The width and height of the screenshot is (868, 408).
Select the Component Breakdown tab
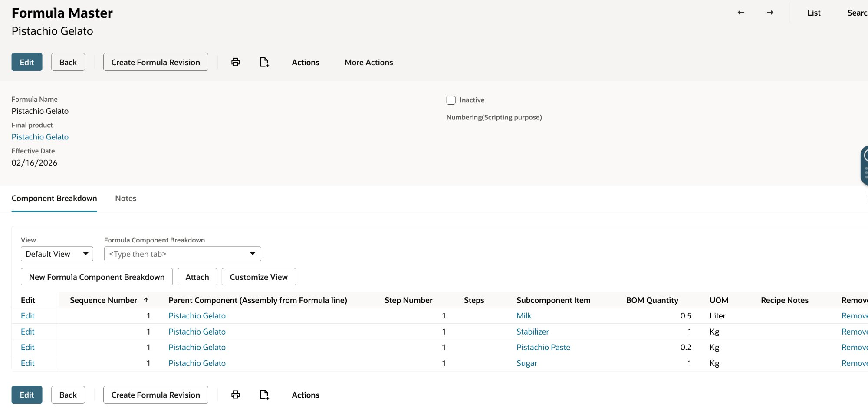(54, 198)
